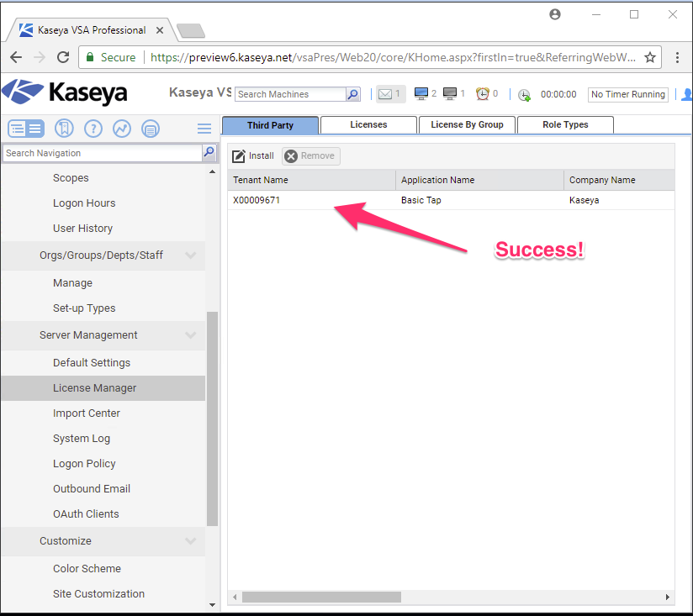
Task: Click the hamburger menu icon
Action: point(204,129)
